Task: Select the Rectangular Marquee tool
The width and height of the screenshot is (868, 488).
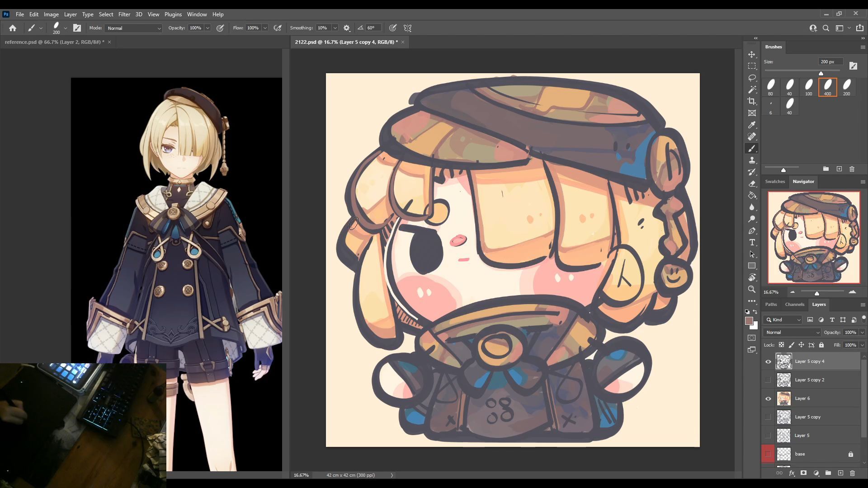Action: click(752, 66)
